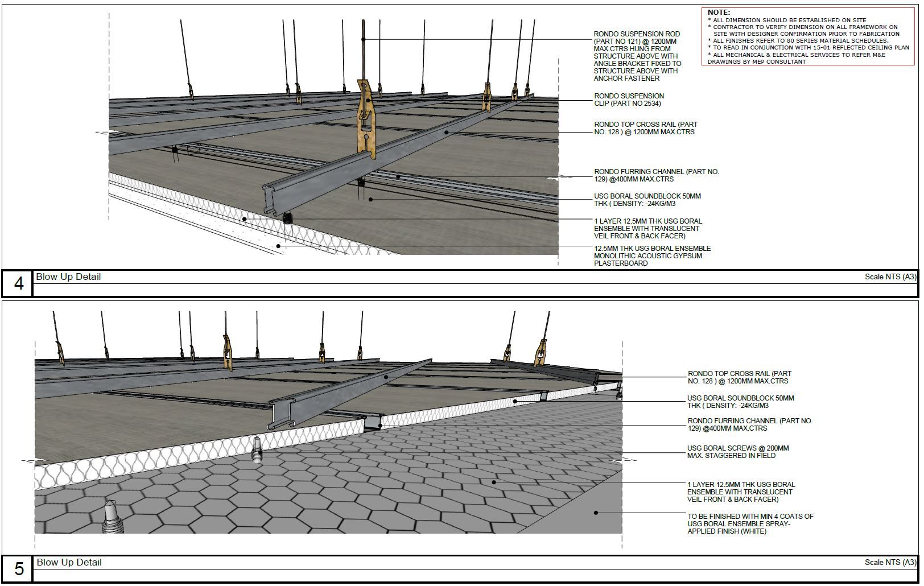Screen dimensions: 924x586
Task: Select the Blow Up Detail title of detail 5
Action: coord(69,563)
